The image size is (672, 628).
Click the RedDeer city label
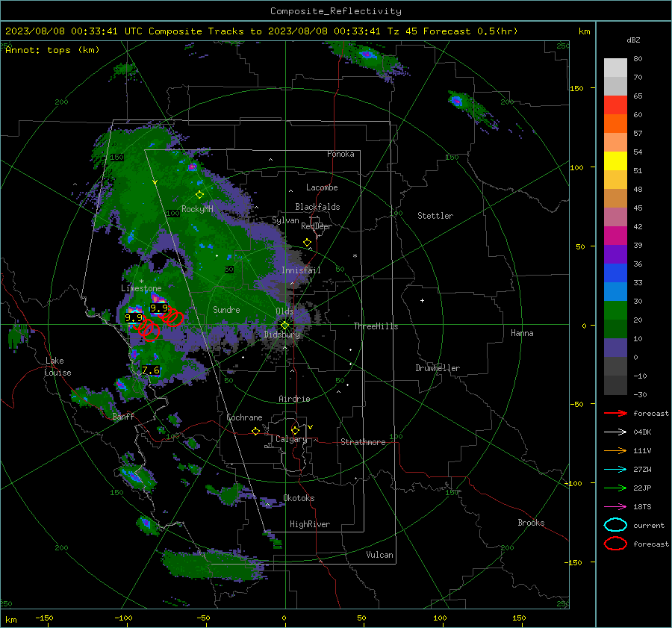click(317, 226)
